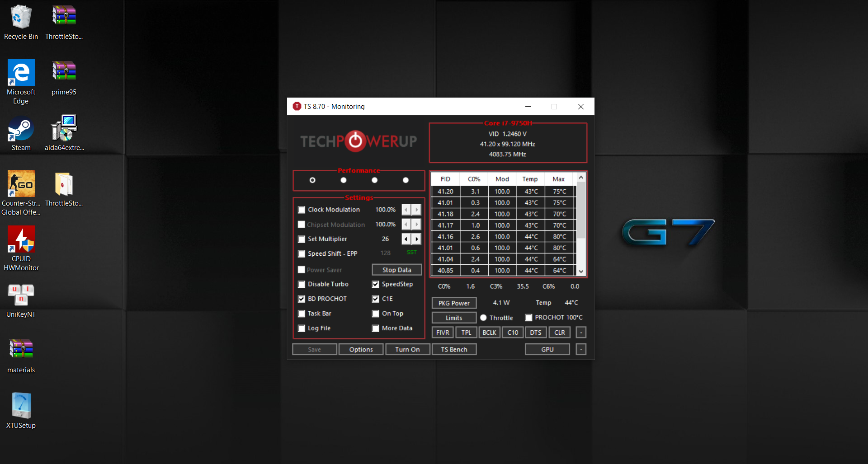Enable the On Top checkbox
The width and height of the screenshot is (868, 464).
coord(376,314)
